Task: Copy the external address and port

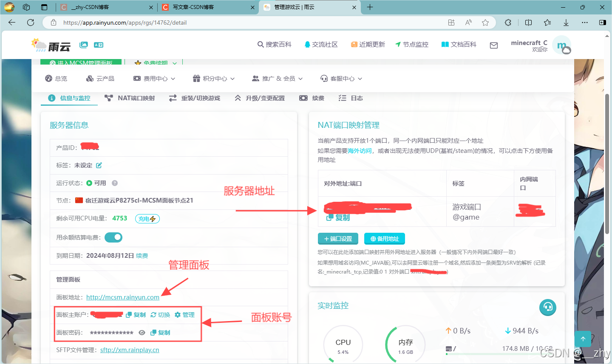Action: coord(338,217)
